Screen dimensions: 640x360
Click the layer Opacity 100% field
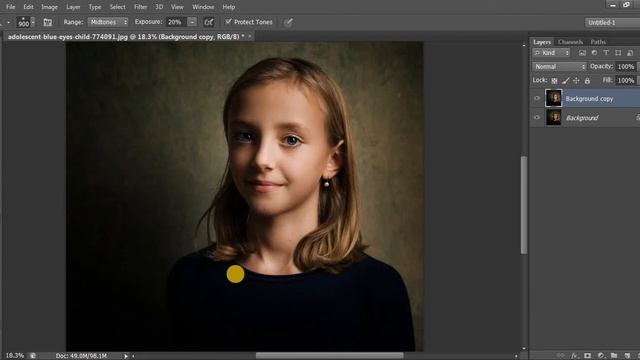(625, 67)
